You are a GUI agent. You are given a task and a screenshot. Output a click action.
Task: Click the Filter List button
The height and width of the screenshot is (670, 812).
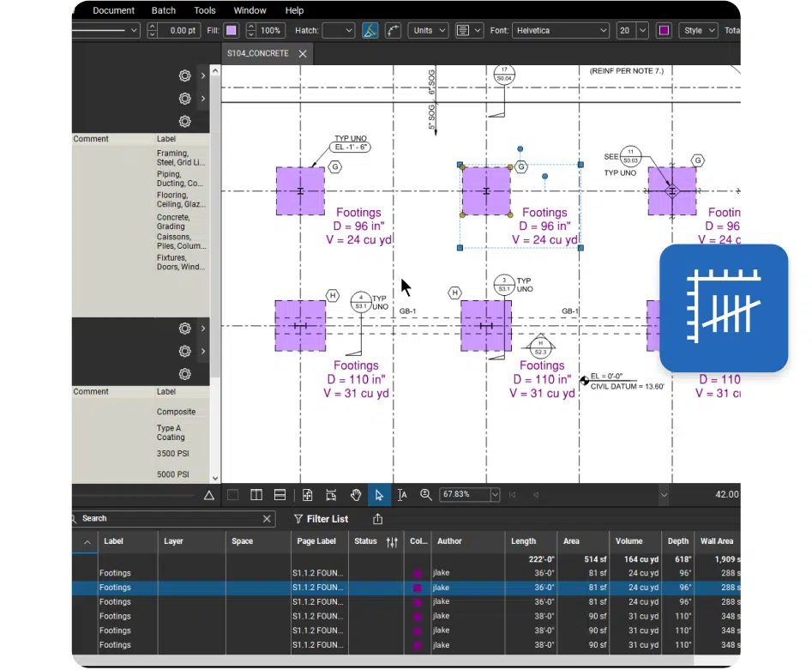[321, 519]
